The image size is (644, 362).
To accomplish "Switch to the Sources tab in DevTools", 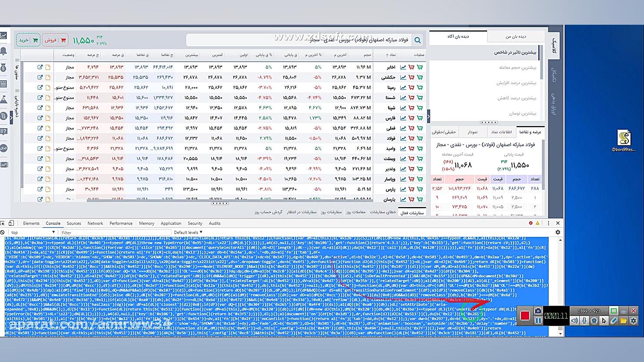I will click(x=74, y=223).
